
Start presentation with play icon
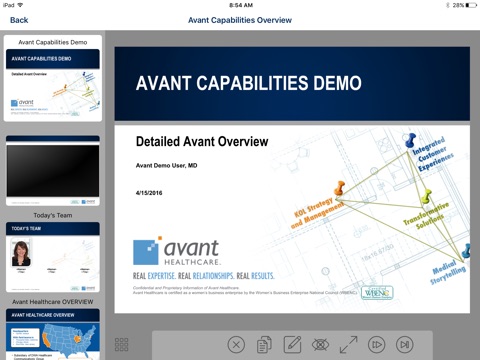tap(377, 344)
